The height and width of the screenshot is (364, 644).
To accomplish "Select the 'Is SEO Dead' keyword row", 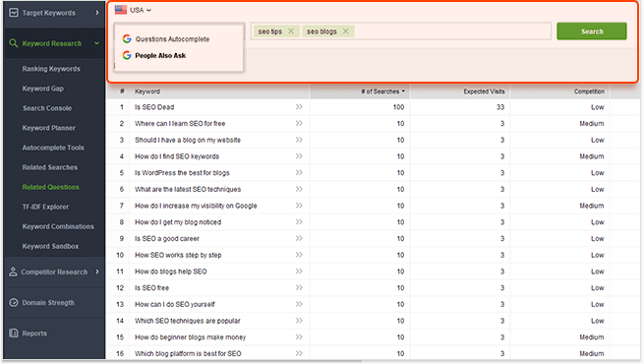I will pyautogui.click(x=373, y=107).
